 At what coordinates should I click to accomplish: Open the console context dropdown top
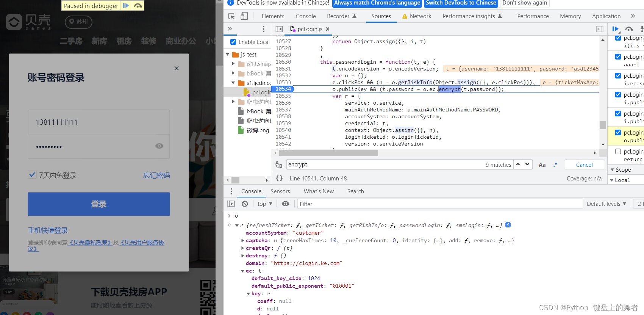(x=265, y=204)
